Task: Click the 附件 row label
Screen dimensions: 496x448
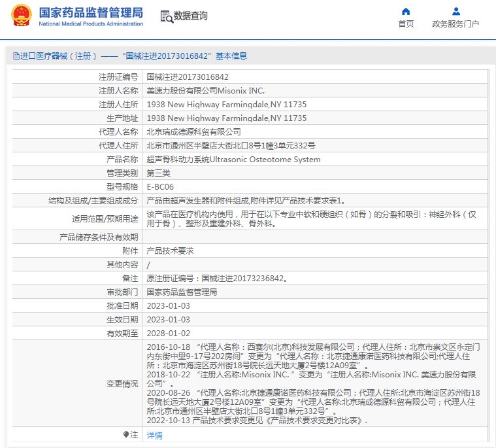Action: (x=130, y=251)
